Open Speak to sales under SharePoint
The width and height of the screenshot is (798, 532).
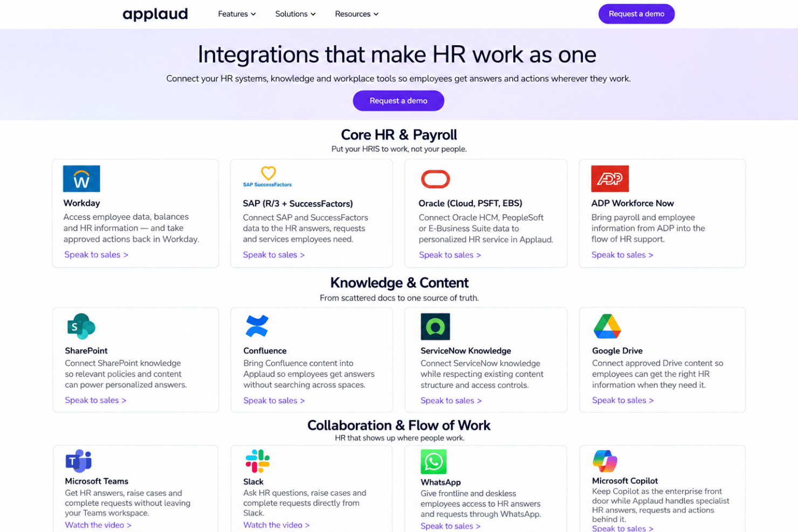[x=95, y=400]
